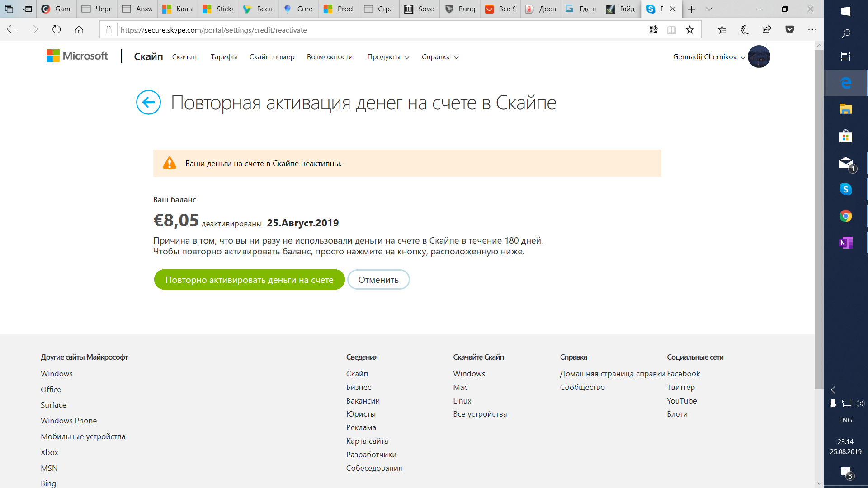Set these tabs aside icon

point(27,9)
